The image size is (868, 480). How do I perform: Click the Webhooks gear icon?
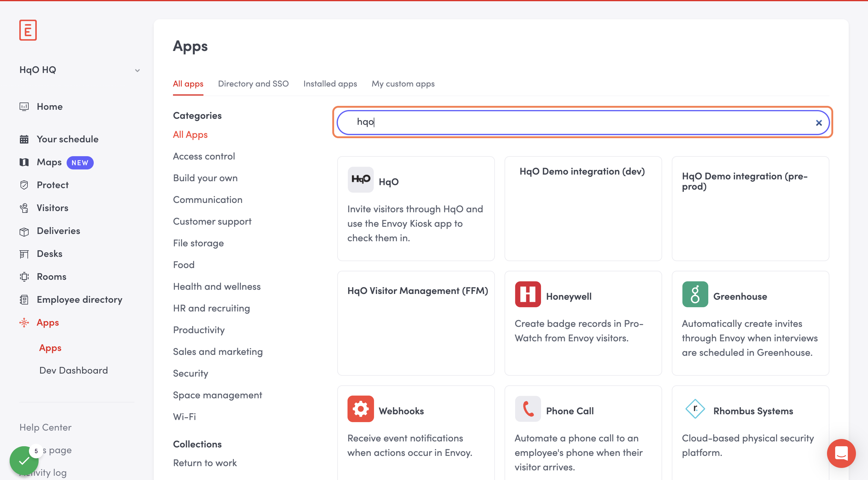point(360,409)
